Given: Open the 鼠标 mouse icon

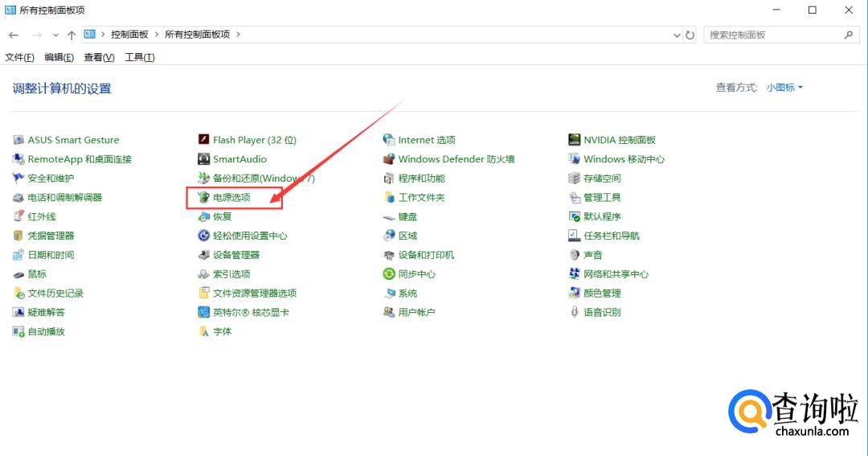Looking at the screenshot, I should click(18, 273).
